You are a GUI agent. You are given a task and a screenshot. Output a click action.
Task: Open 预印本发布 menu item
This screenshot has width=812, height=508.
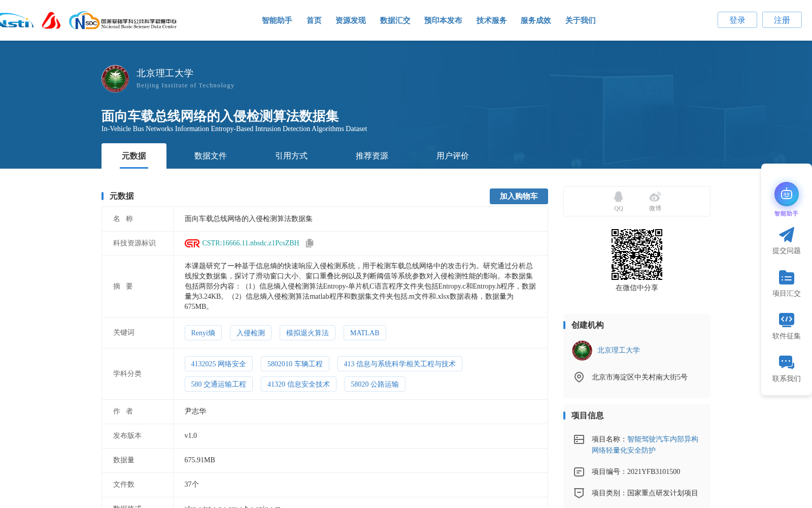tap(443, 20)
